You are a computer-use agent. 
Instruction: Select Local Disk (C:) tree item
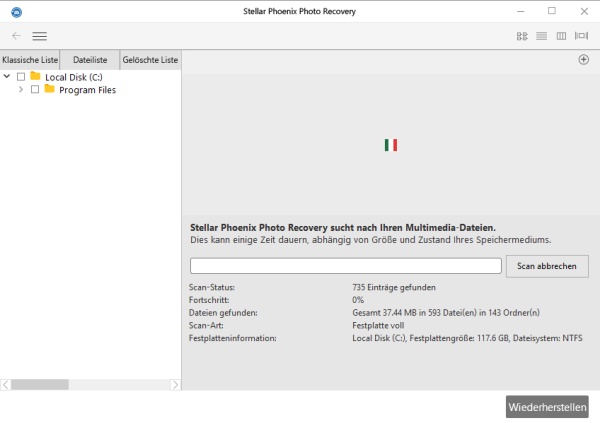74,77
